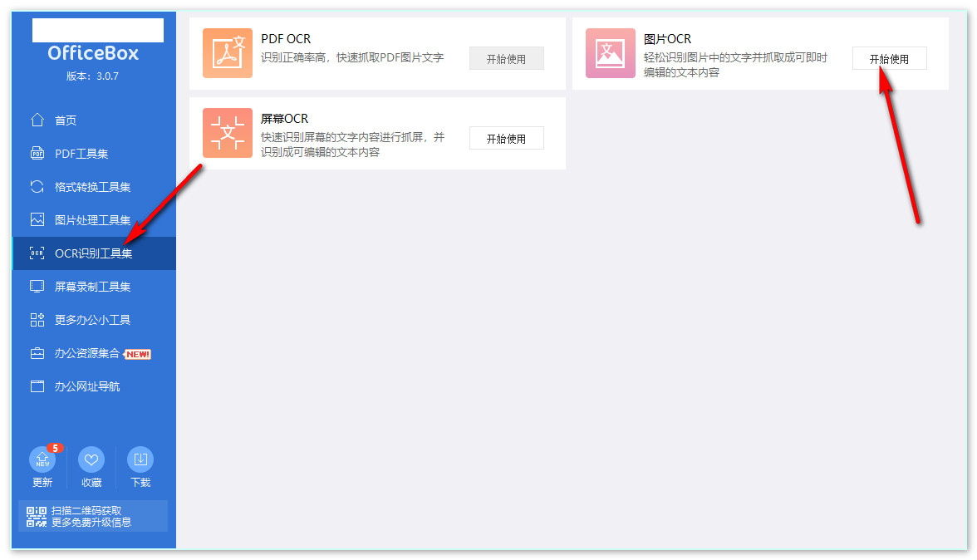Click the OfficeBox logo title
This screenshot has width=977, height=560.
pos(93,53)
